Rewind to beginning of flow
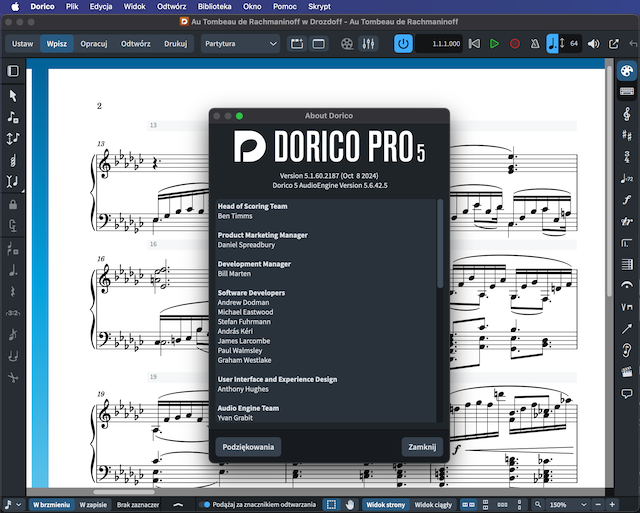 (x=474, y=44)
